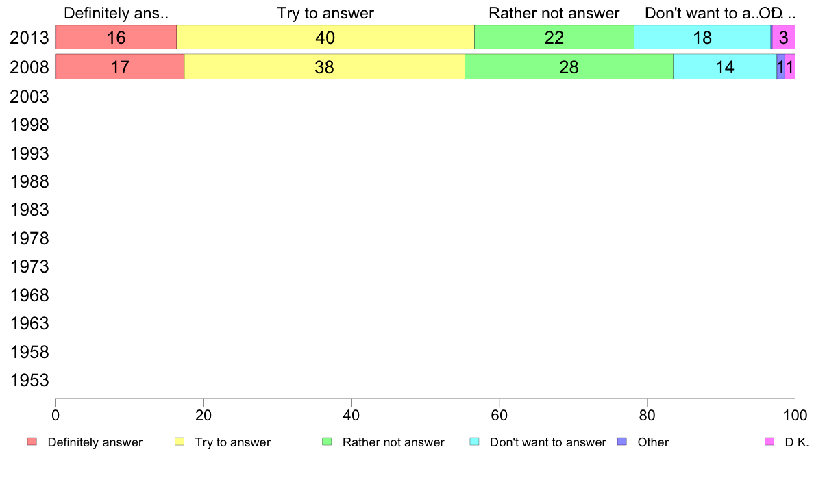Click the 2003 year label on axis
This screenshot has height=504, width=814.
tap(29, 97)
